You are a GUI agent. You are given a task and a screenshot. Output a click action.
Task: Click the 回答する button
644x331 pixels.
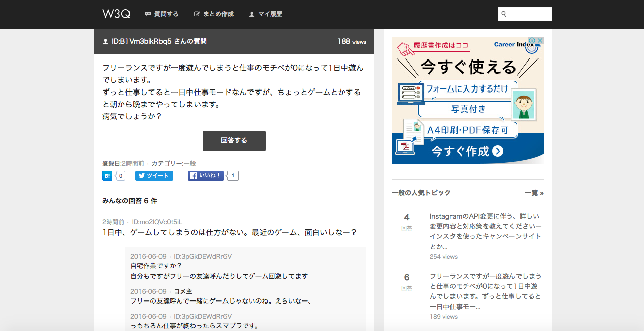tap(234, 141)
